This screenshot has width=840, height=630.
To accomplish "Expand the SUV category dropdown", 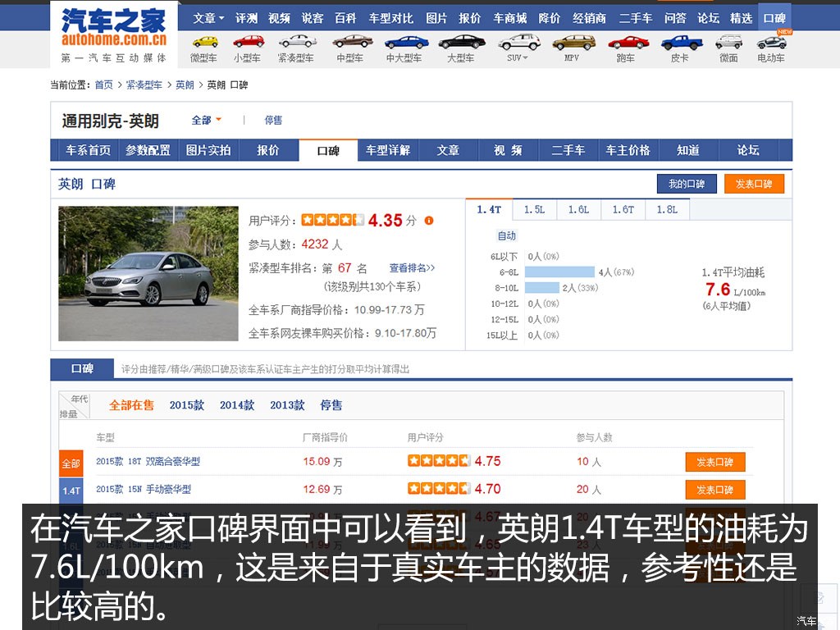I will tap(518, 57).
